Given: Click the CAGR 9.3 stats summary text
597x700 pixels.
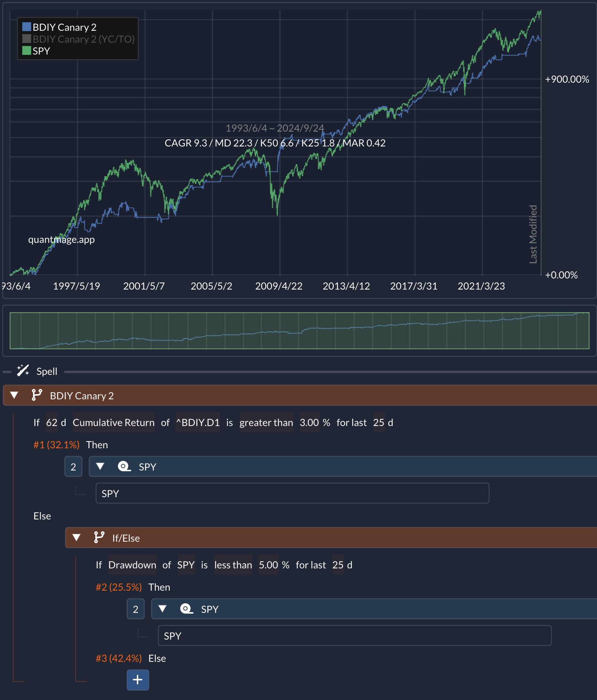Looking at the screenshot, I should pyautogui.click(x=275, y=143).
